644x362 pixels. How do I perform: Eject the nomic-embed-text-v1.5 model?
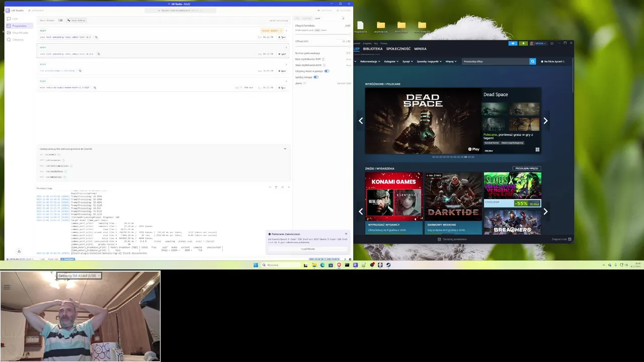(282, 37)
